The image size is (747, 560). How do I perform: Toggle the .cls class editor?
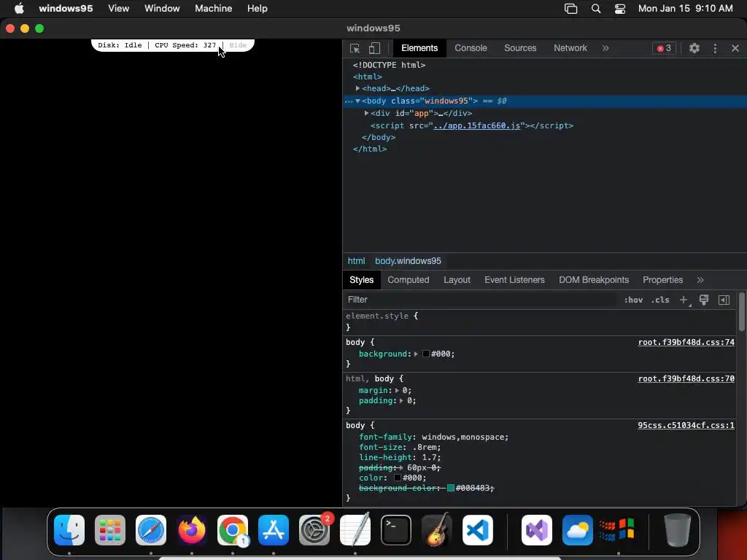click(659, 300)
